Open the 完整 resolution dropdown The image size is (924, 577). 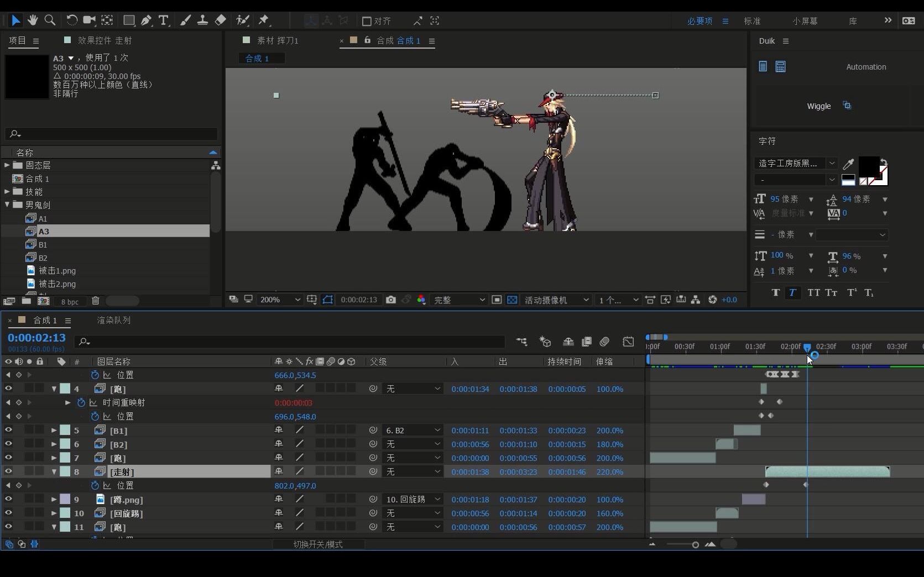[x=459, y=300]
